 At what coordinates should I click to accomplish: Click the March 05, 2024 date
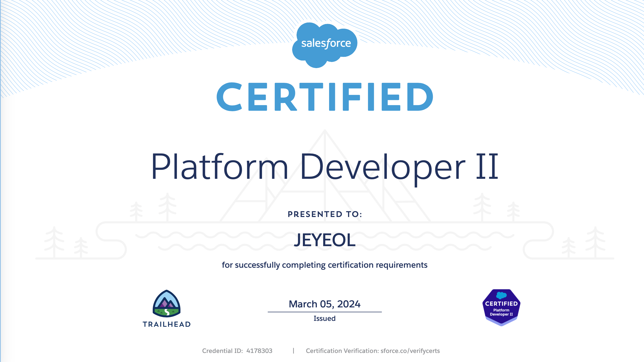click(x=324, y=304)
